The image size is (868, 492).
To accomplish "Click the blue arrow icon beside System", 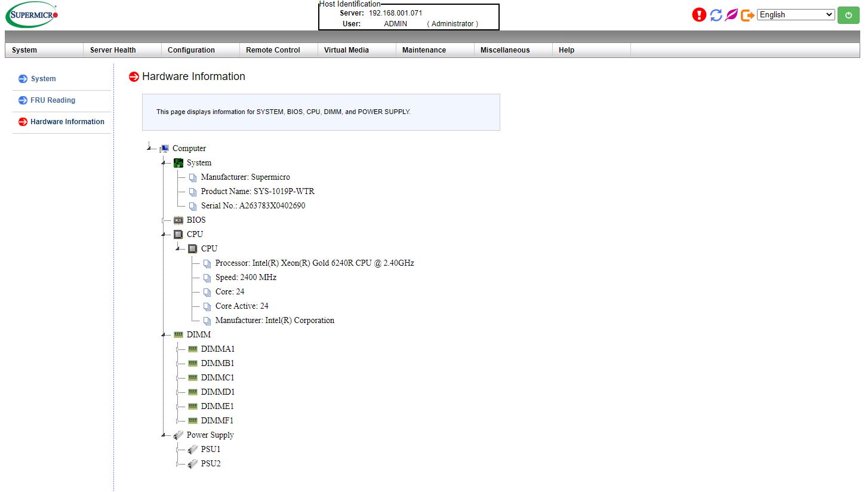I will 23,79.
